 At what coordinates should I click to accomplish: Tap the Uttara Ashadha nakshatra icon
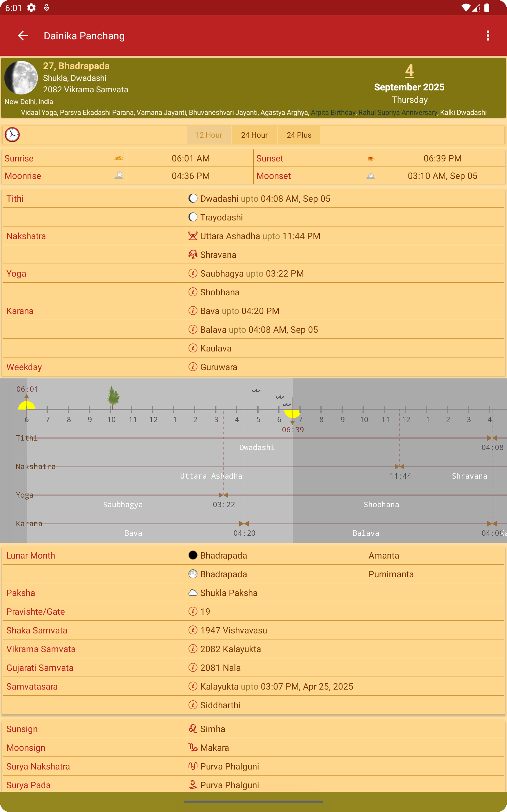193,236
